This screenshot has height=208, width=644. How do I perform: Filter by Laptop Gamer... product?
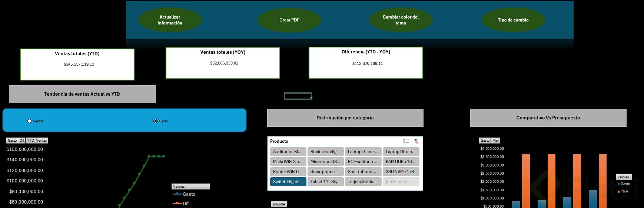click(x=363, y=152)
